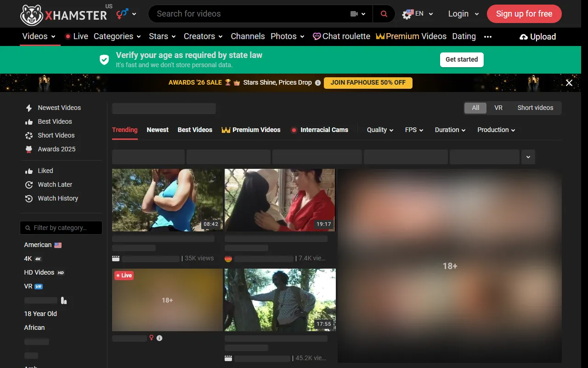The width and height of the screenshot is (588, 368).
Task: Open the Dating link
Action: (464, 36)
